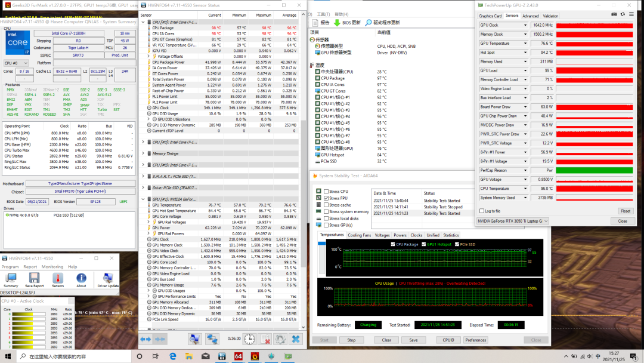Enable Stress GPU(s) checkbox
Screen dimensions: 644x363
click(326, 225)
